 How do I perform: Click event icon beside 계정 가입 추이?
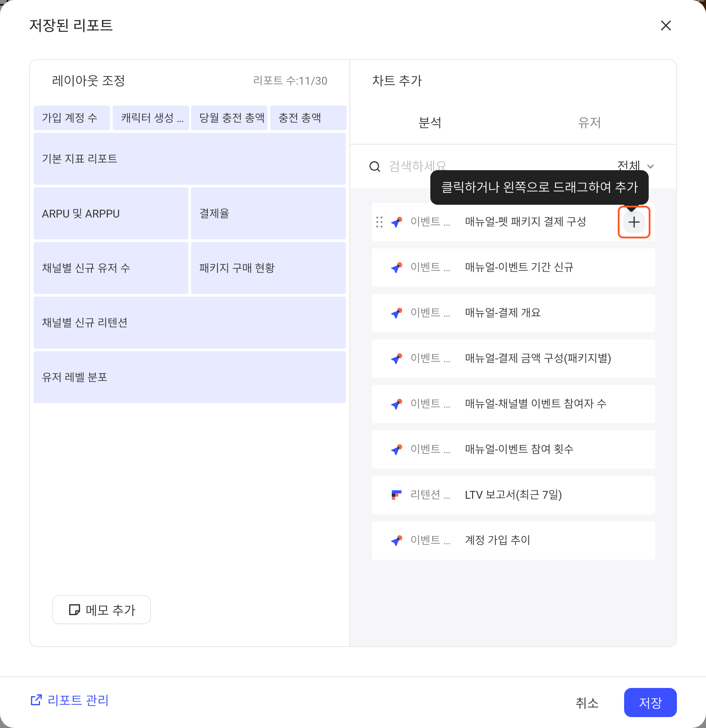397,541
